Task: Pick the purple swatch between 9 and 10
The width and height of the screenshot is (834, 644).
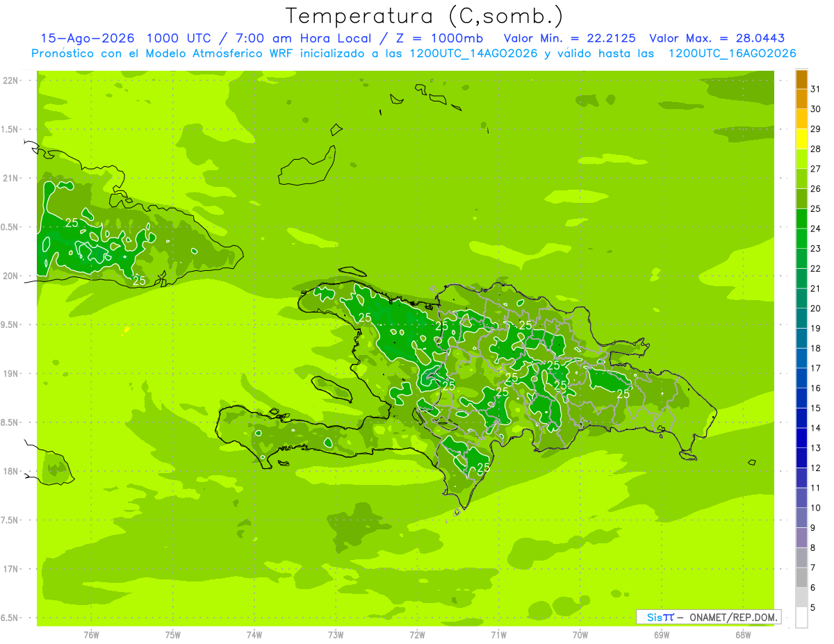Action: (801, 518)
